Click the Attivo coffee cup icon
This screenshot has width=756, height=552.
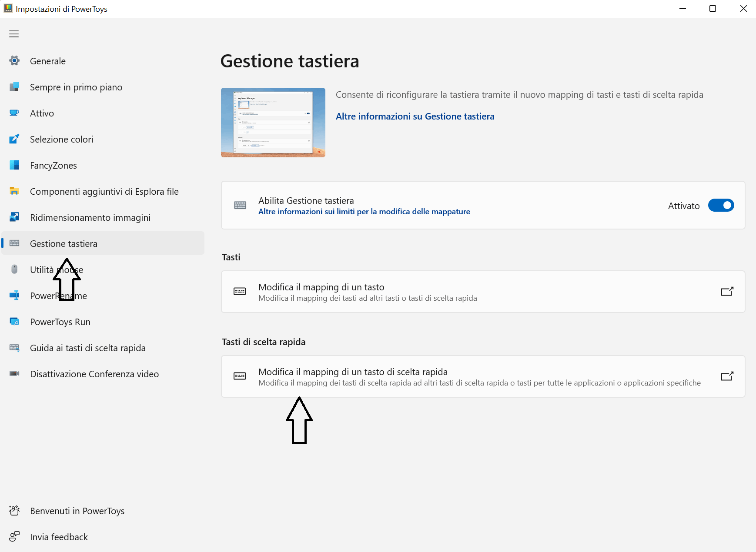[x=14, y=113]
